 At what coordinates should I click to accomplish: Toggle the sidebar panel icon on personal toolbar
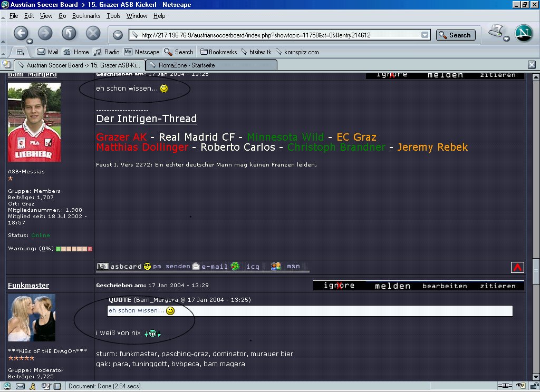(x=21, y=52)
